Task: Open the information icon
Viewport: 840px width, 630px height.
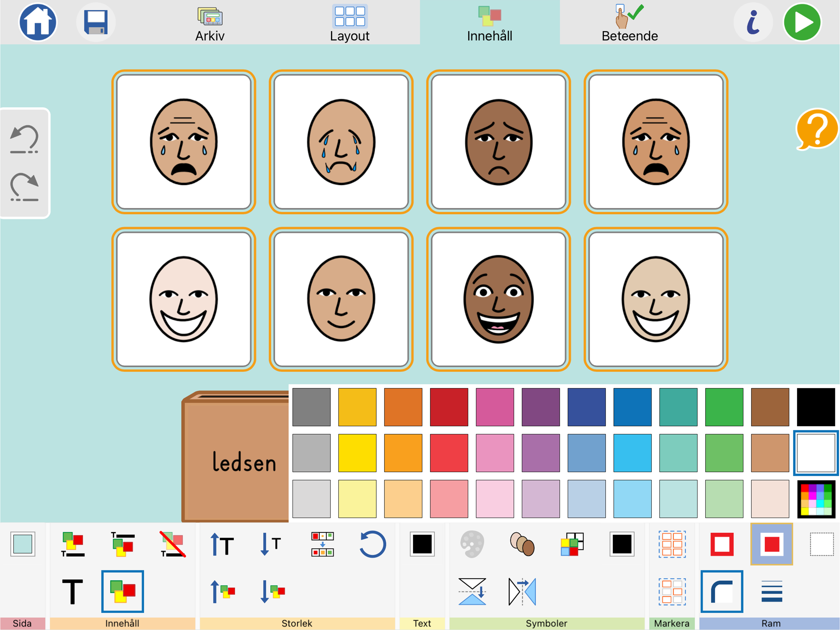Action: (x=753, y=22)
